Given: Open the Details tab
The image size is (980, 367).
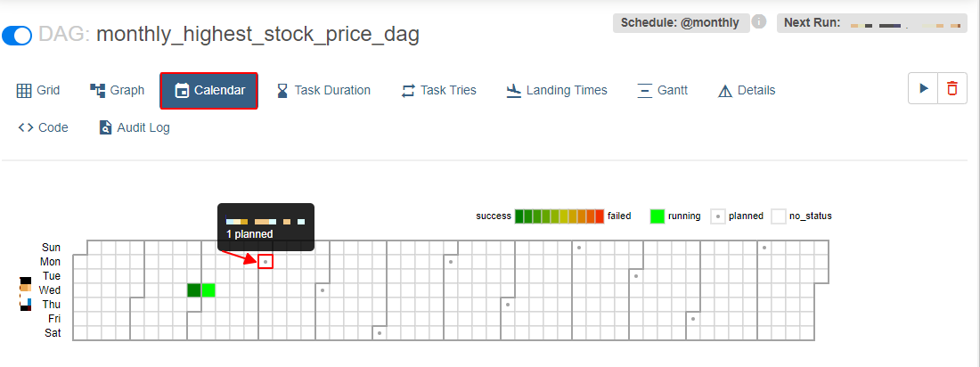Looking at the screenshot, I should [747, 91].
